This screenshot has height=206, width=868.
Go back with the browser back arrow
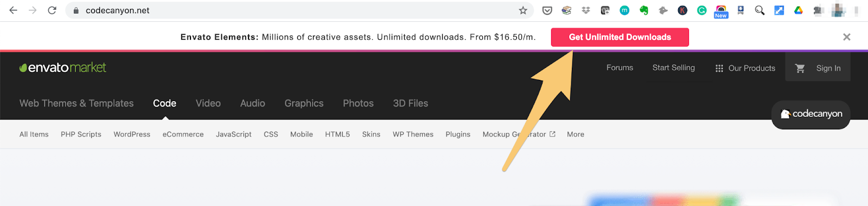point(13,10)
